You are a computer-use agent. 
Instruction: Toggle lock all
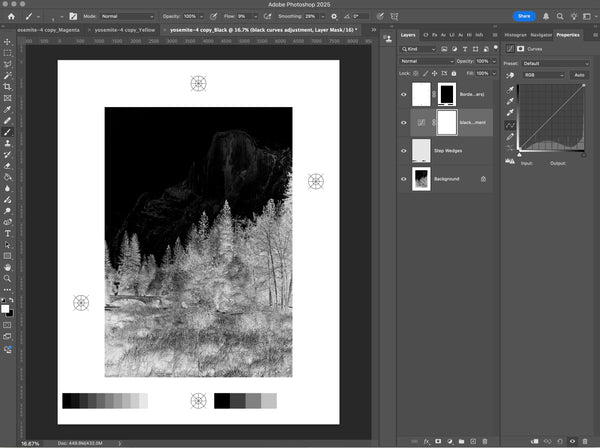tap(454, 73)
